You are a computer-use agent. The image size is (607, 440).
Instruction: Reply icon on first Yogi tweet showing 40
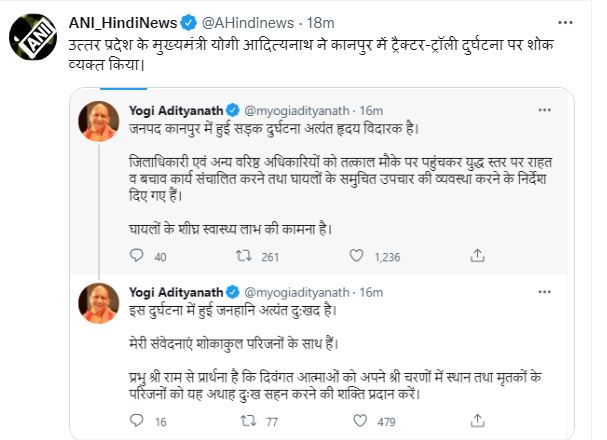tap(136, 257)
